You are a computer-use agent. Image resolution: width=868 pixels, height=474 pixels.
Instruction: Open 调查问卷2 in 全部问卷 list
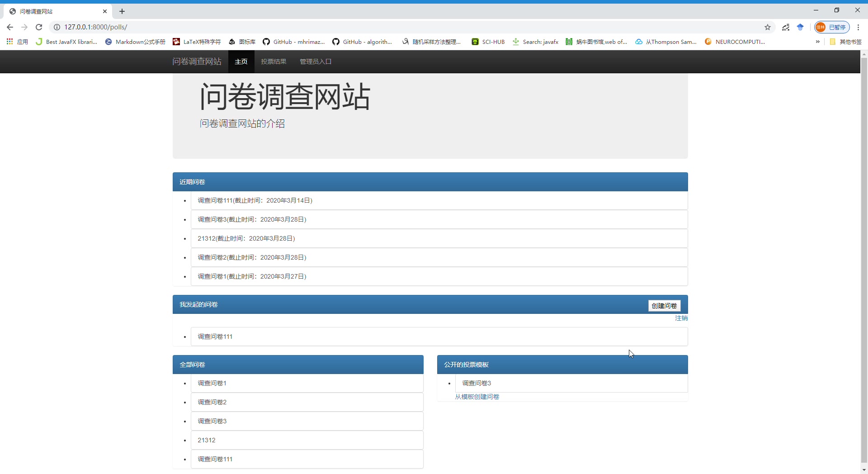click(307, 402)
